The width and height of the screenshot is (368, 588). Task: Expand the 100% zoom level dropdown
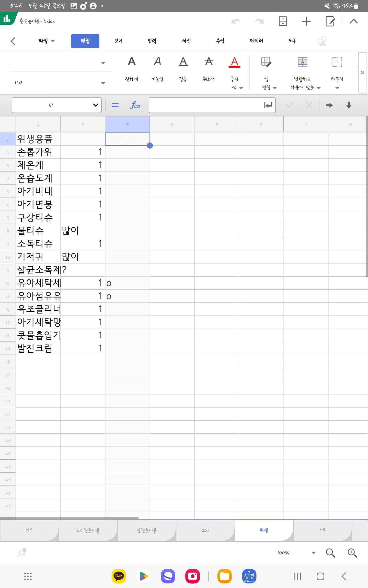pos(313,553)
